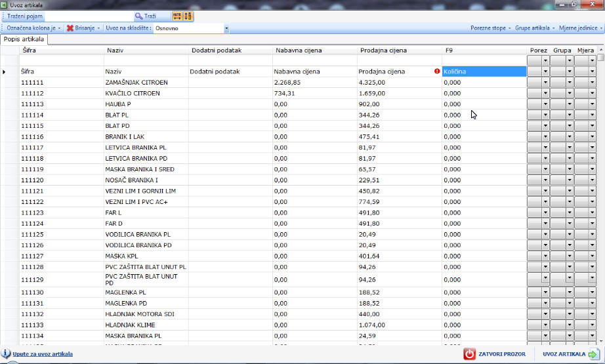Click the Uvoz artikala title bar icon
Image resolution: width=605 pixels, height=364 pixels.
(x=4, y=5)
